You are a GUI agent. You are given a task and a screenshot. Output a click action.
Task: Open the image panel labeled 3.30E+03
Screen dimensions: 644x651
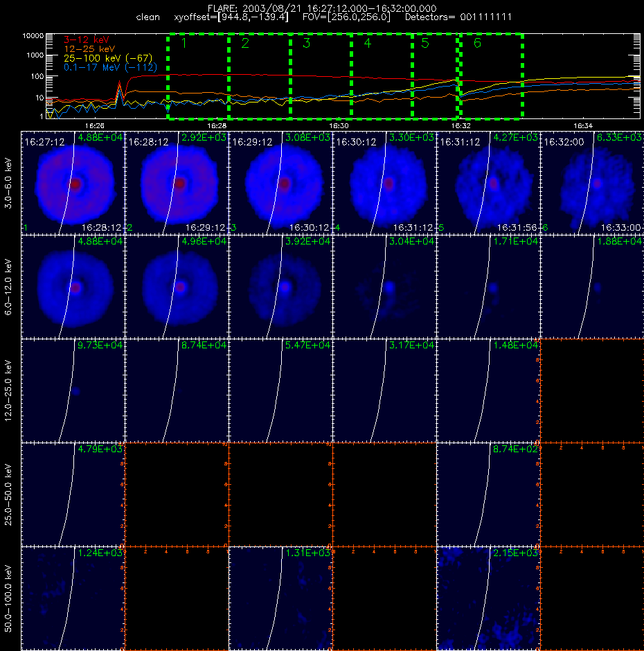tap(384, 183)
